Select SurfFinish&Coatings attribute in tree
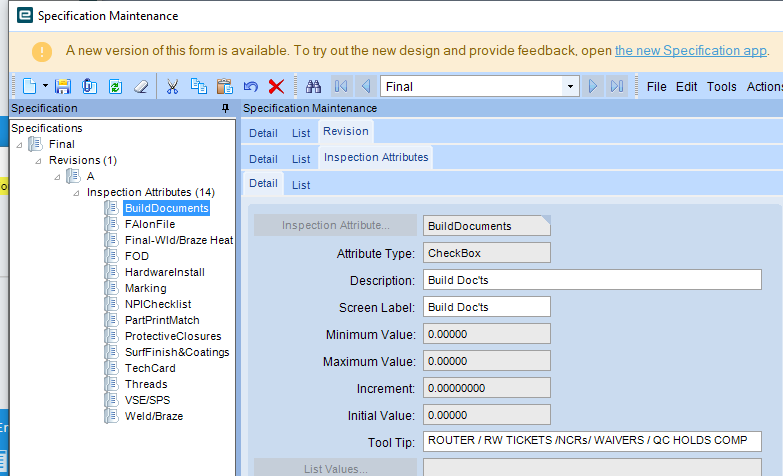The image size is (783, 476). pyautogui.click(x=177, y=352)
